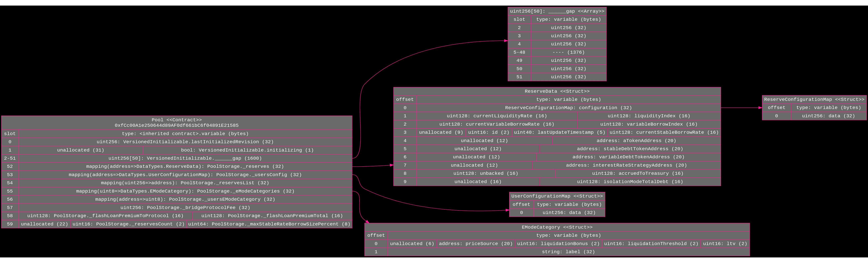Click 'uint128: currentStableBorrowRate (16)' cell

[x=664, y=133]
